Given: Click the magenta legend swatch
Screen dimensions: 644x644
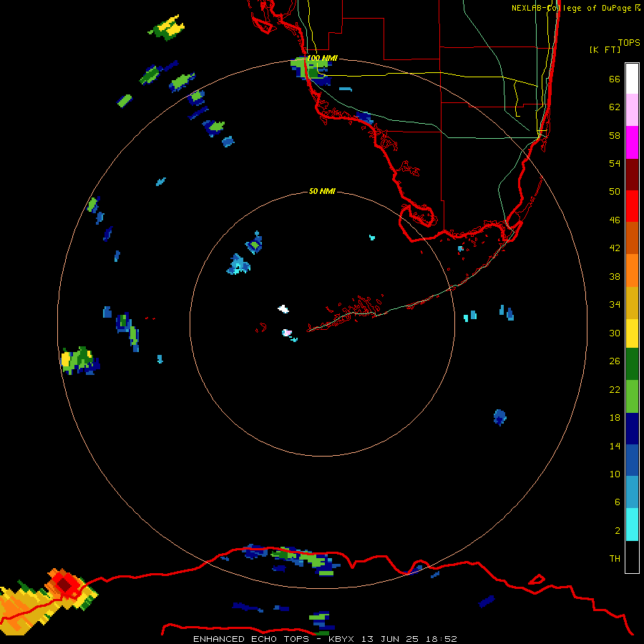Looking at the screenshot, I should (632, 142).
